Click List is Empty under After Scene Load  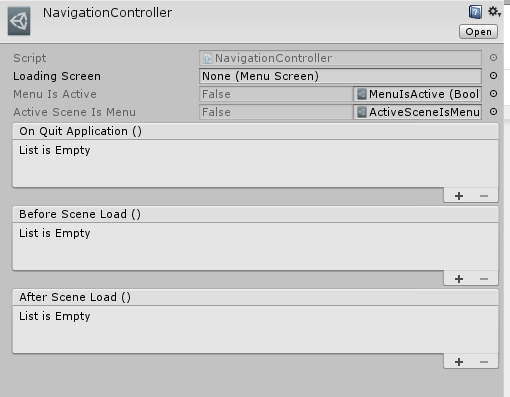click(55, 316)
